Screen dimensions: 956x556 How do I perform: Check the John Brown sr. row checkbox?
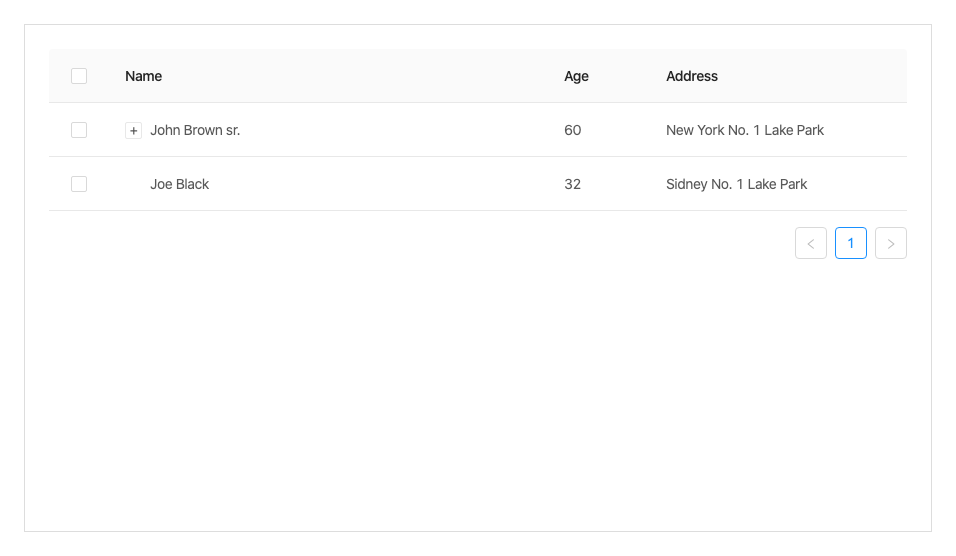(x=79, y=130)
